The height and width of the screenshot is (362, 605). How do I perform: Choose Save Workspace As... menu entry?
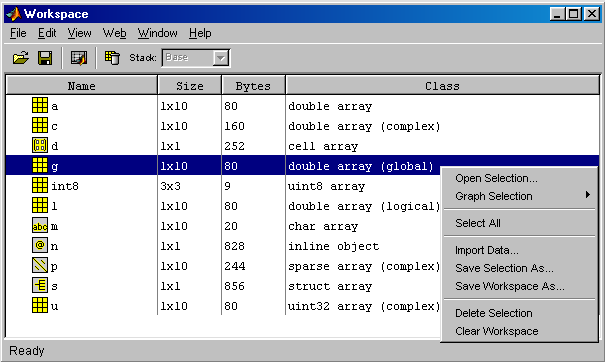coord(510,286)
